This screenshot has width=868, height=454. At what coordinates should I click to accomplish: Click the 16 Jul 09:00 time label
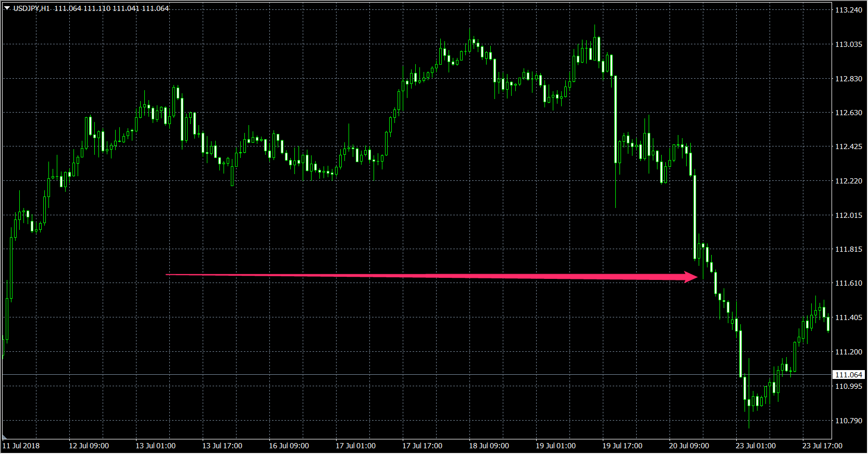289,446
